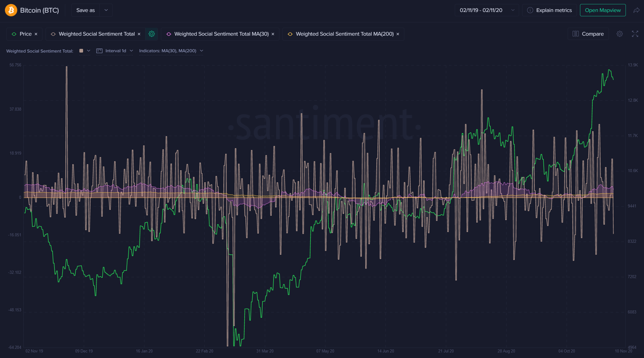This screenshot has width=644, height=358.
Task: Click the 10.6K price axis label
Action: click(x=633, y=171)
